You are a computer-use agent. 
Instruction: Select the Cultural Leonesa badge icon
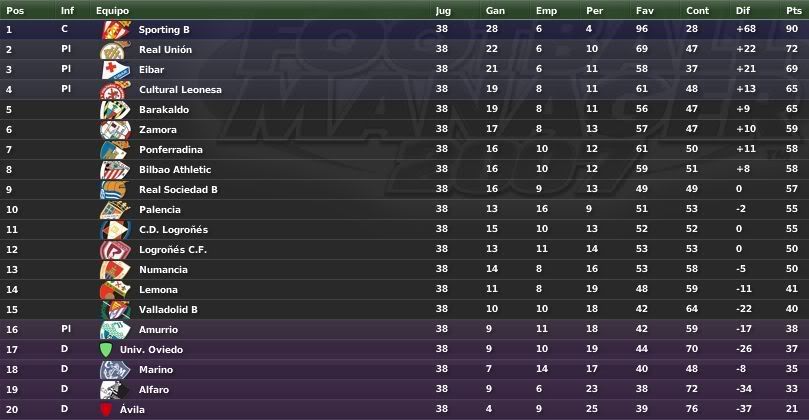116,90
